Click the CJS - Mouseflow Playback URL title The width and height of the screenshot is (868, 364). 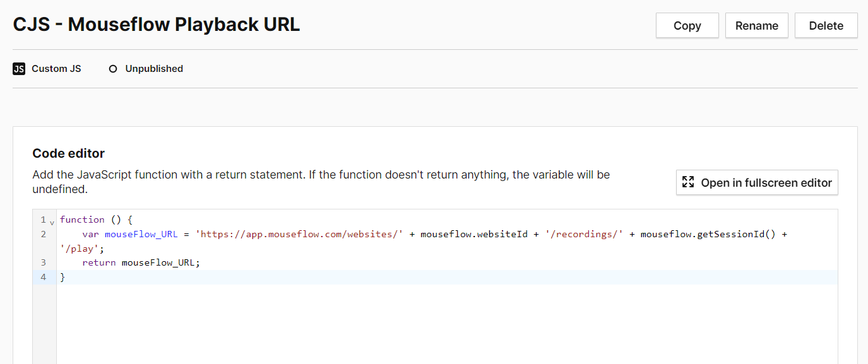(x=157, y=25)
